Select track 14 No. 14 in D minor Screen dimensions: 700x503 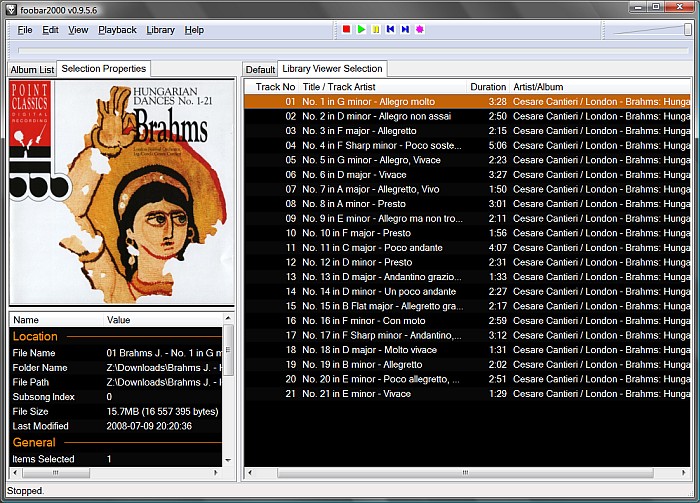(467, 291)
